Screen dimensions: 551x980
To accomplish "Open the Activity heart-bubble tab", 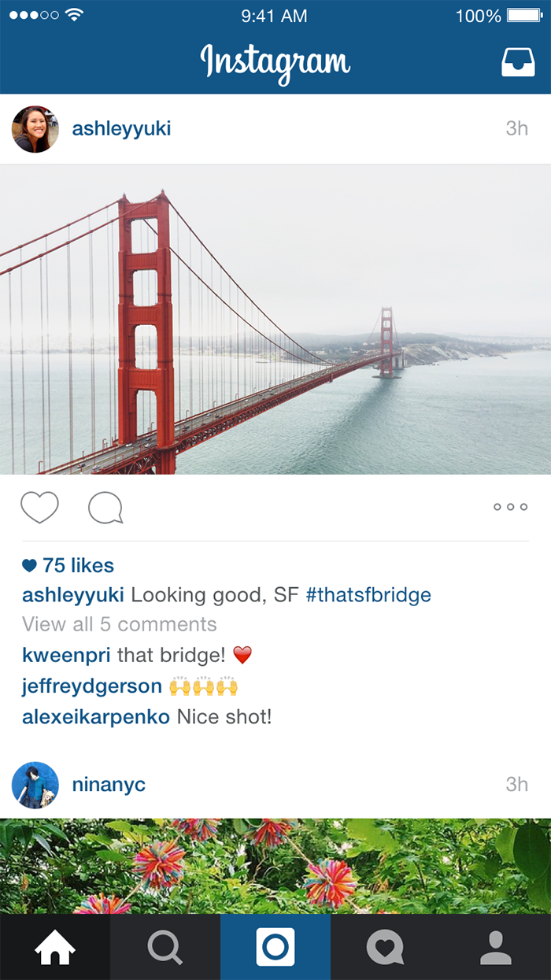I will (386, 947).
